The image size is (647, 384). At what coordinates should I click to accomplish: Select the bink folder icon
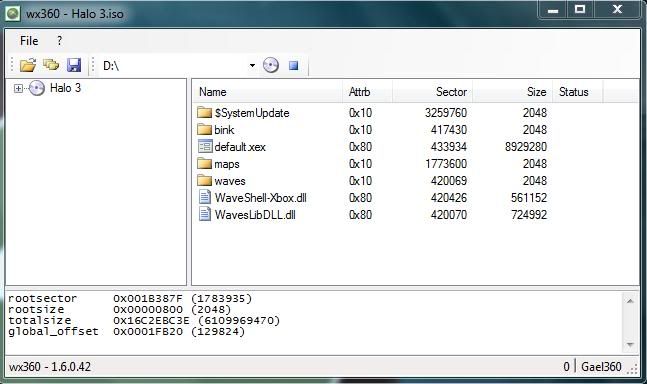tap(204, 129)
